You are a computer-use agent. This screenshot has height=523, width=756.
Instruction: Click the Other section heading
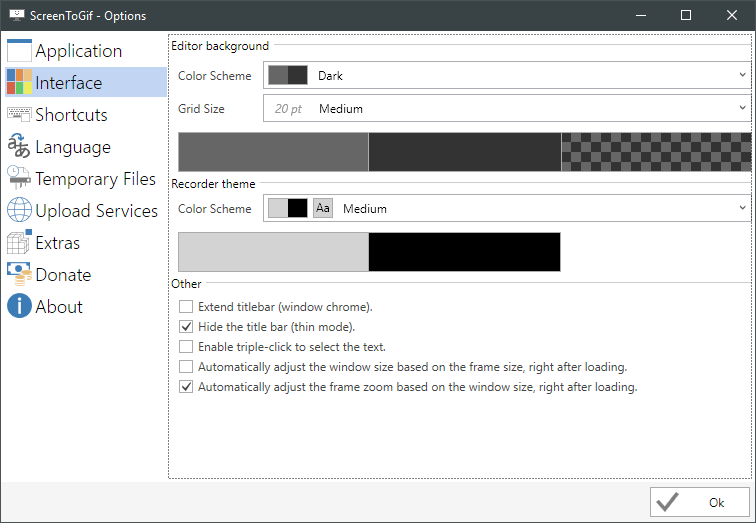pos(186,283)
